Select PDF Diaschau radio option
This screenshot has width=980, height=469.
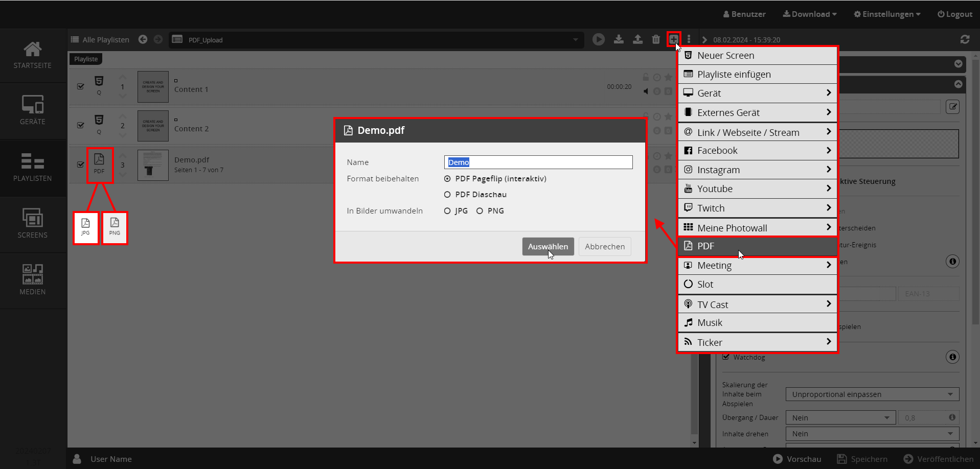[x=447, y=195]
